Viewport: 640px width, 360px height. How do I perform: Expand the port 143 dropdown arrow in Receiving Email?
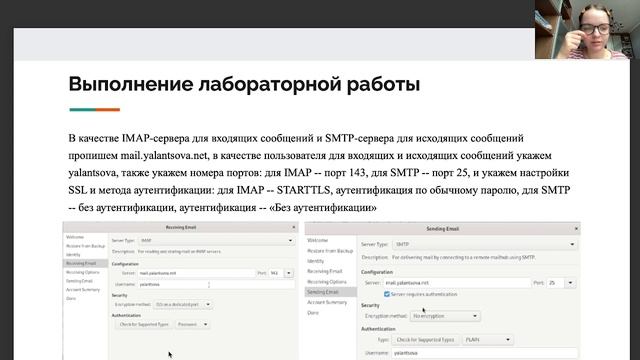289,273
